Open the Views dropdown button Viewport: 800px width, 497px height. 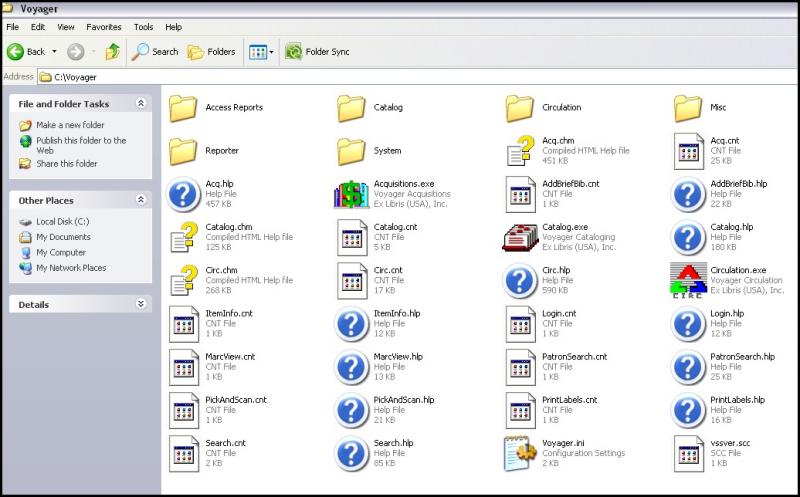point(261,52)
